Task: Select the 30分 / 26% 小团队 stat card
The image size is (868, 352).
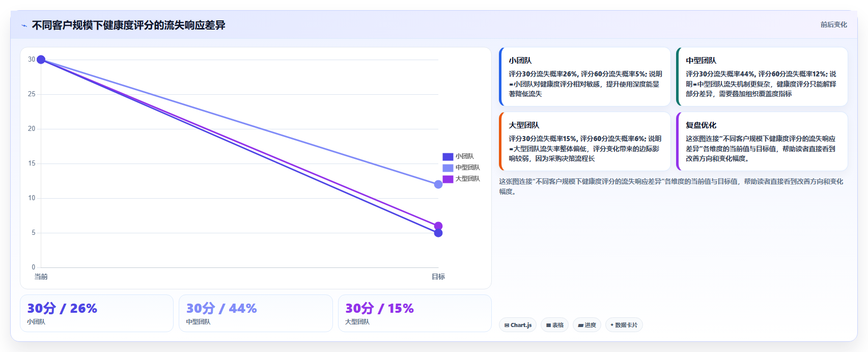Action: [97, 313]
